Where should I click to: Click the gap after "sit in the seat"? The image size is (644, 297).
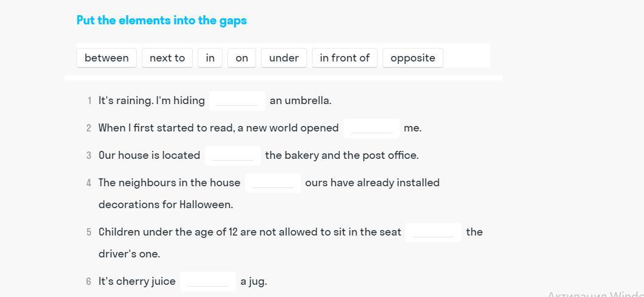[434, 232]
